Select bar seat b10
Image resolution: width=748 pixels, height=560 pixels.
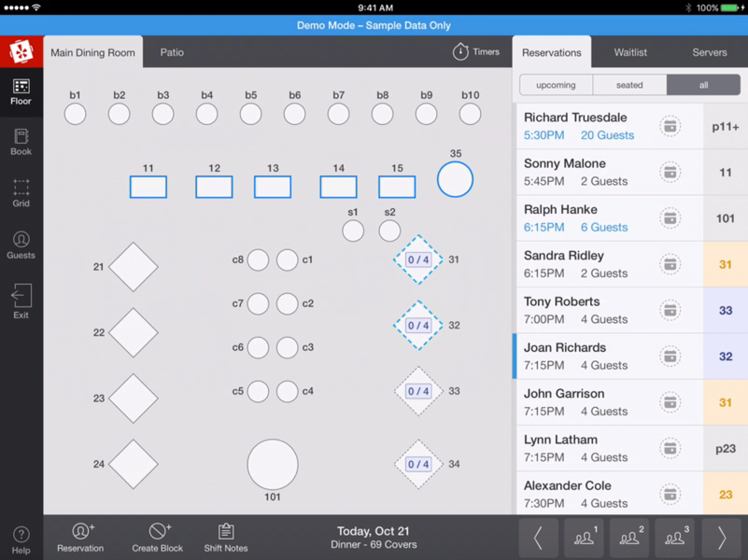[470, 115]
